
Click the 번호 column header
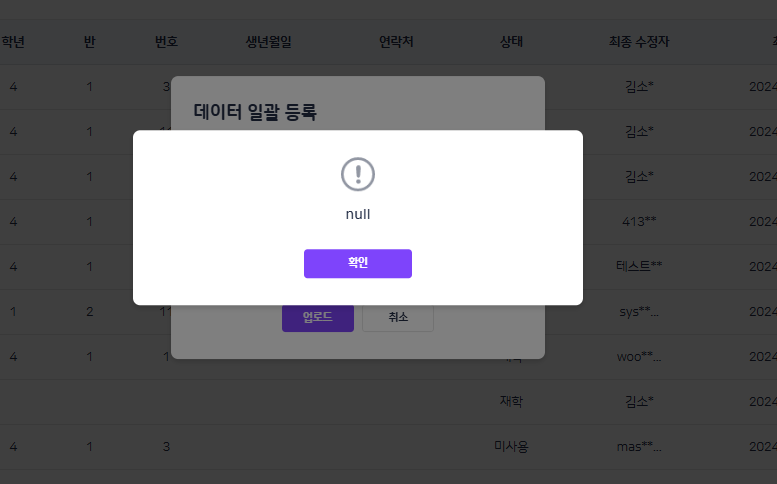pos(166,42)
